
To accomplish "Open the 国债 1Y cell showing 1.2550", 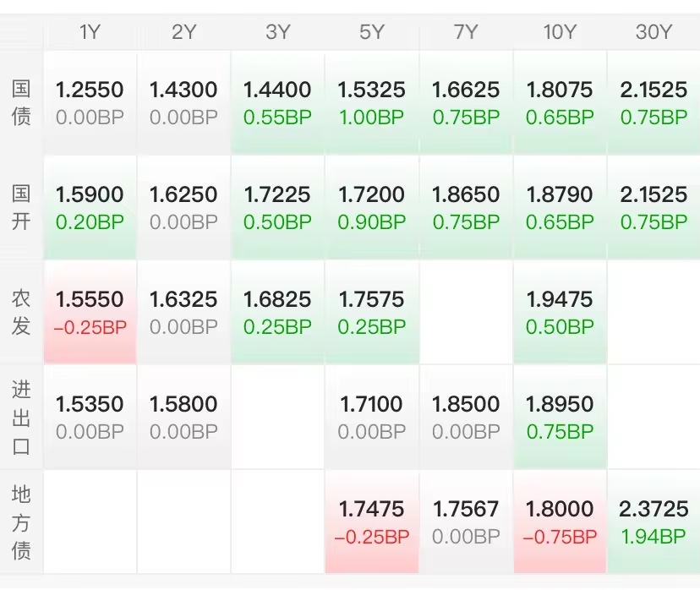I will [x=90, y=102].
